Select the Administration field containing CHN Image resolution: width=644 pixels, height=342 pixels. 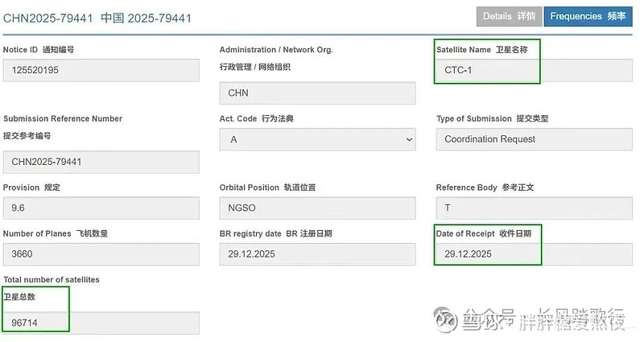[x=317, y=93]
